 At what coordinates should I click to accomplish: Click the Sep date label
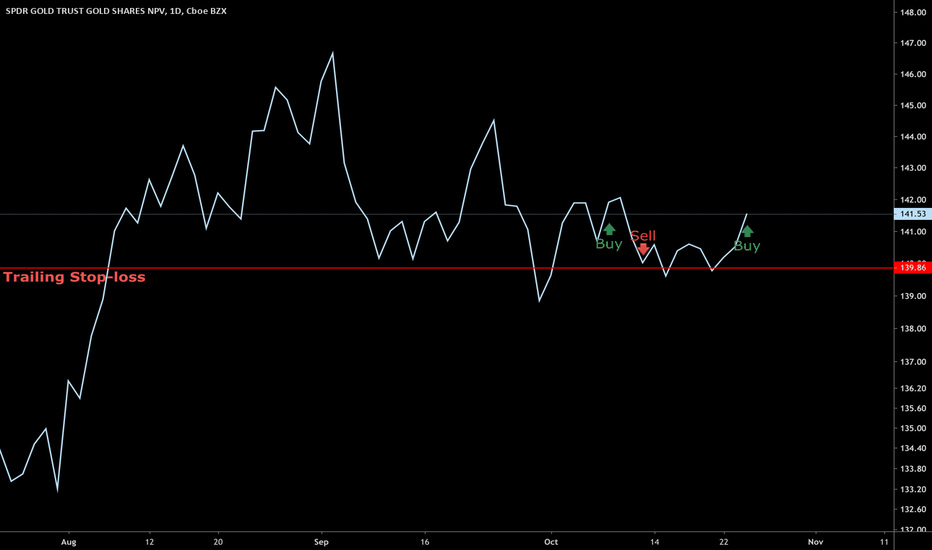point(321,542)
